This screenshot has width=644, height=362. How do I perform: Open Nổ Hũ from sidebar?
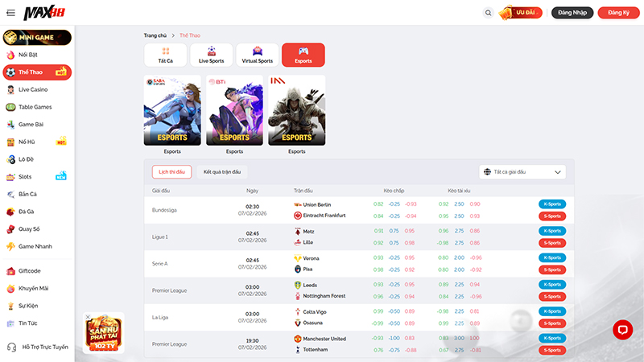pos(37,142)
